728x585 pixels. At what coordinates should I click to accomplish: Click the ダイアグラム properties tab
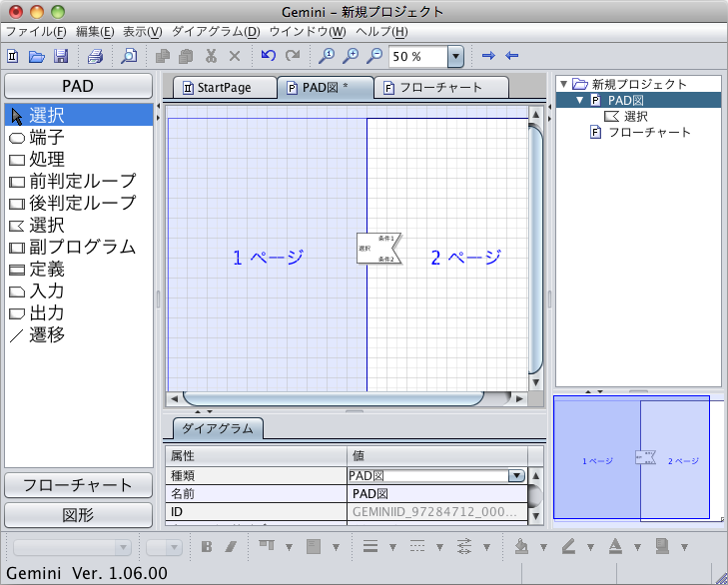point(218,428)
